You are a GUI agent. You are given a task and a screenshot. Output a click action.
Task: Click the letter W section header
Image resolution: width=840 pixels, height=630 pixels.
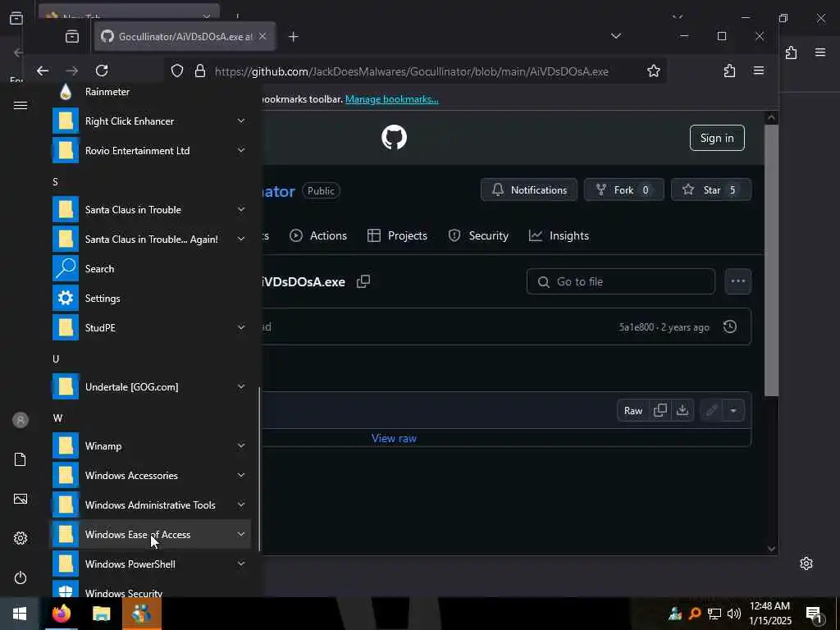[57, 418]
